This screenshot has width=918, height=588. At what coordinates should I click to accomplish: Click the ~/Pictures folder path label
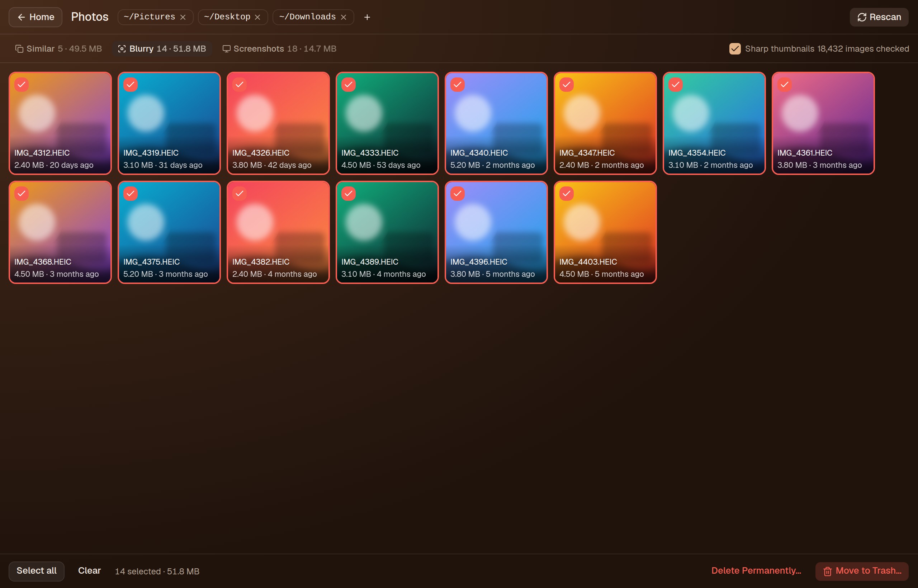[149, 17]
